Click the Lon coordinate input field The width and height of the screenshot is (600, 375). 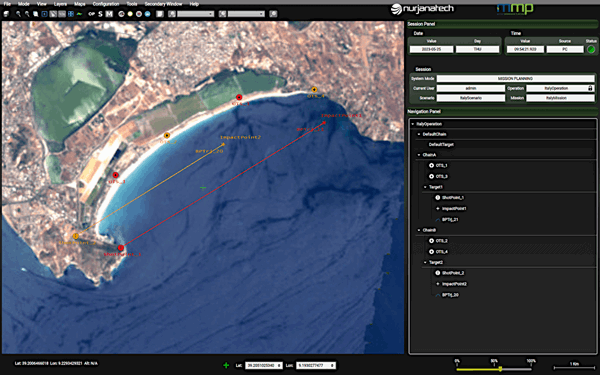click(x=316, y=365)
